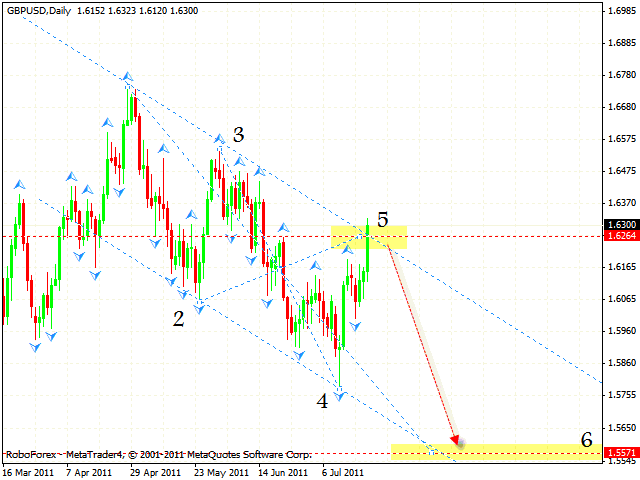Select the wave label 3
The image size is (640, 480).
click(238, 134)
